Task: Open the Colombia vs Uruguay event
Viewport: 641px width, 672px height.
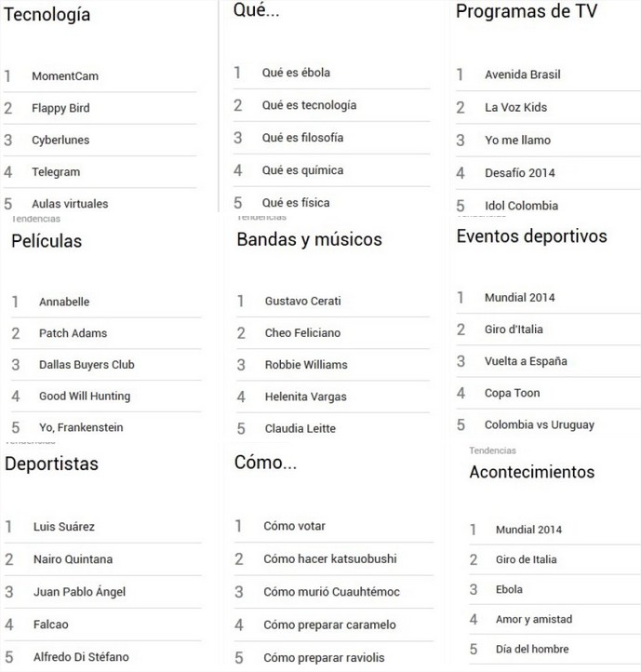Action: (539, 424)
